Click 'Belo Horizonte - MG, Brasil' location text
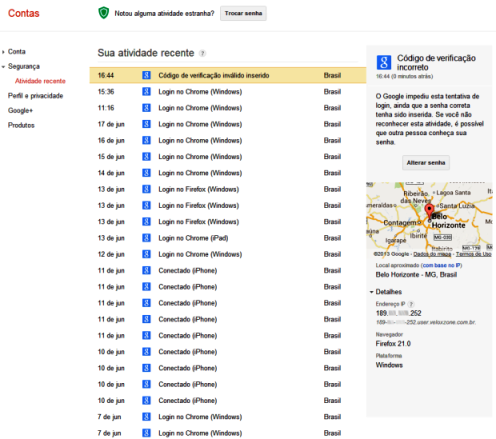The width and height of the screenshot is (496, 439). click(416, 275)
